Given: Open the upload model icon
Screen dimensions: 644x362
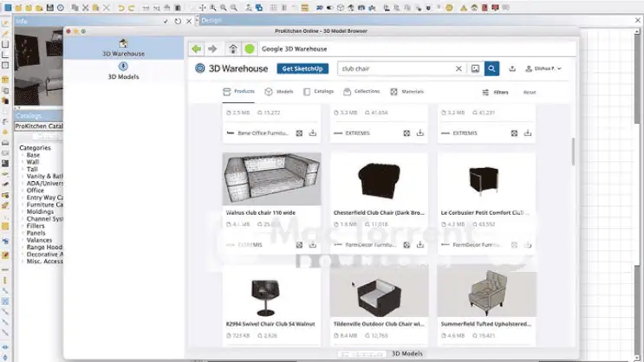Looking at the screenshot, I should (512, 68).
